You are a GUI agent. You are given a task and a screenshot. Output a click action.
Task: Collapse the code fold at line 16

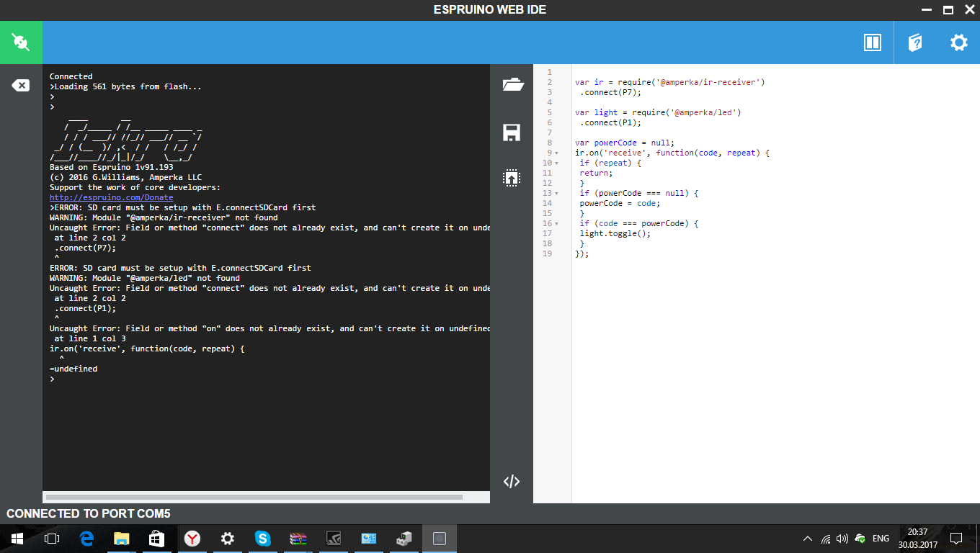[557, 224]
